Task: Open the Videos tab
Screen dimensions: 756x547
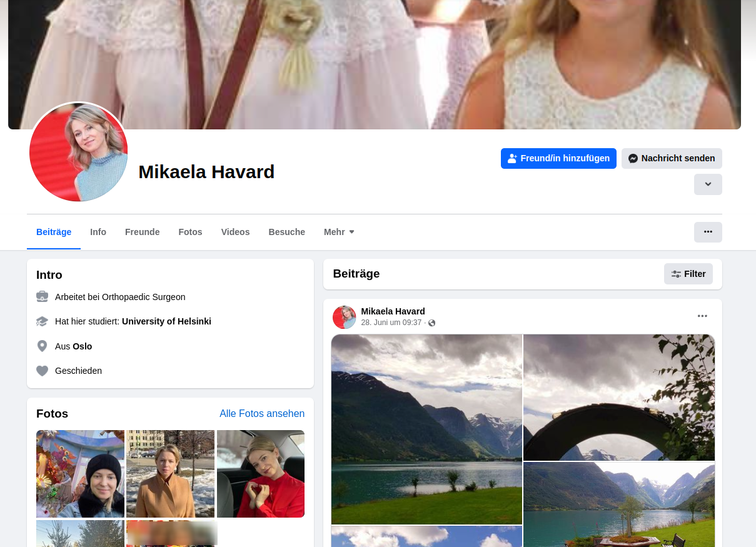Action: point(235,232)
